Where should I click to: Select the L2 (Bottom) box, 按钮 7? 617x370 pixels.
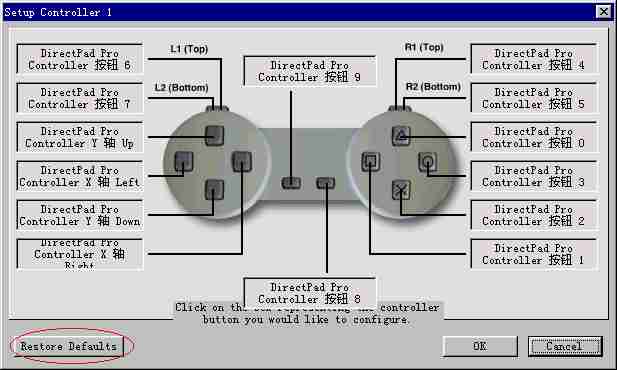click(x=79, y=98)
